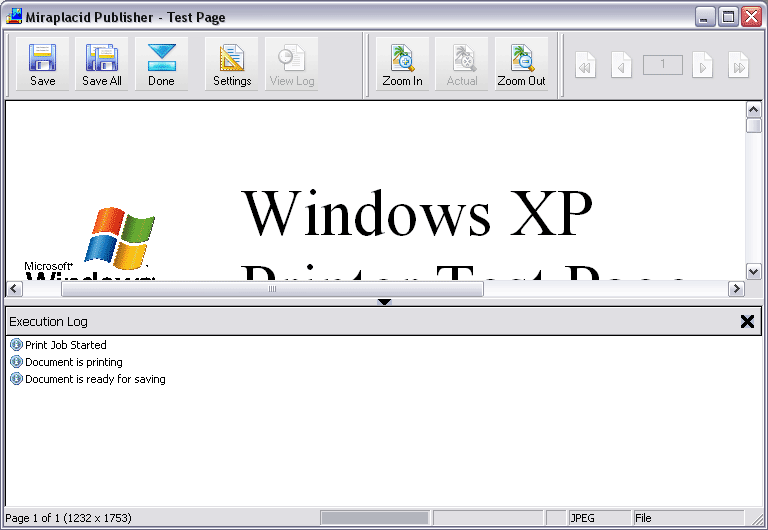Click the horizontal scrollbar left arrow

coord(14,289)
